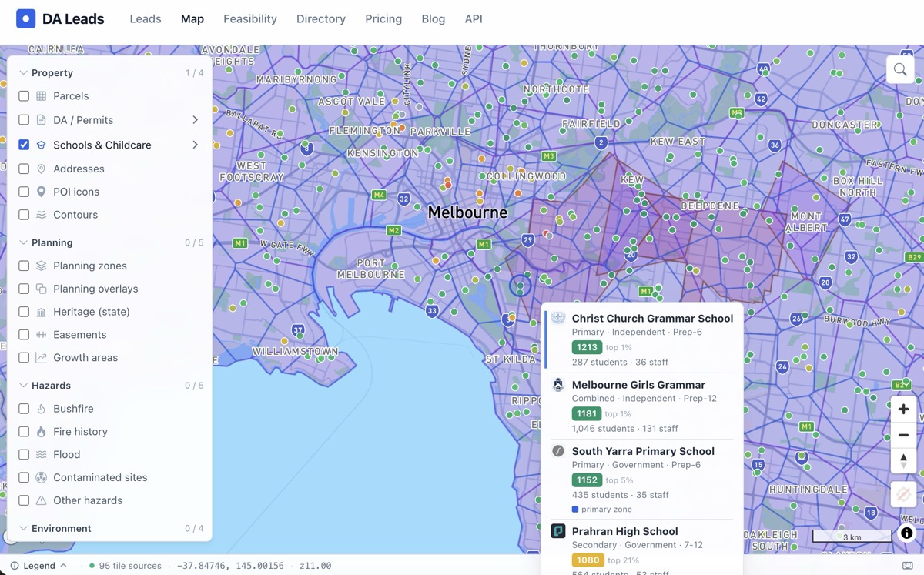Click the Flood waves icon

[42, 455]
